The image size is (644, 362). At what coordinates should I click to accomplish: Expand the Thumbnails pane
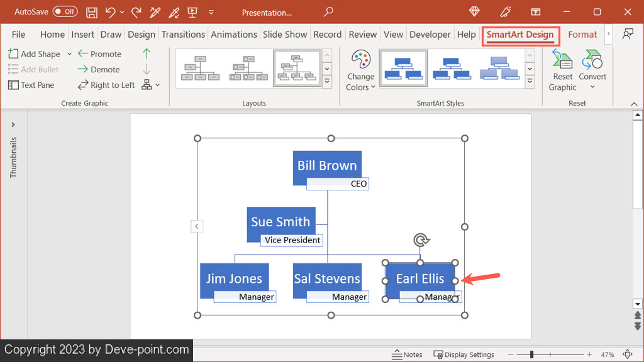click(13, 125)
